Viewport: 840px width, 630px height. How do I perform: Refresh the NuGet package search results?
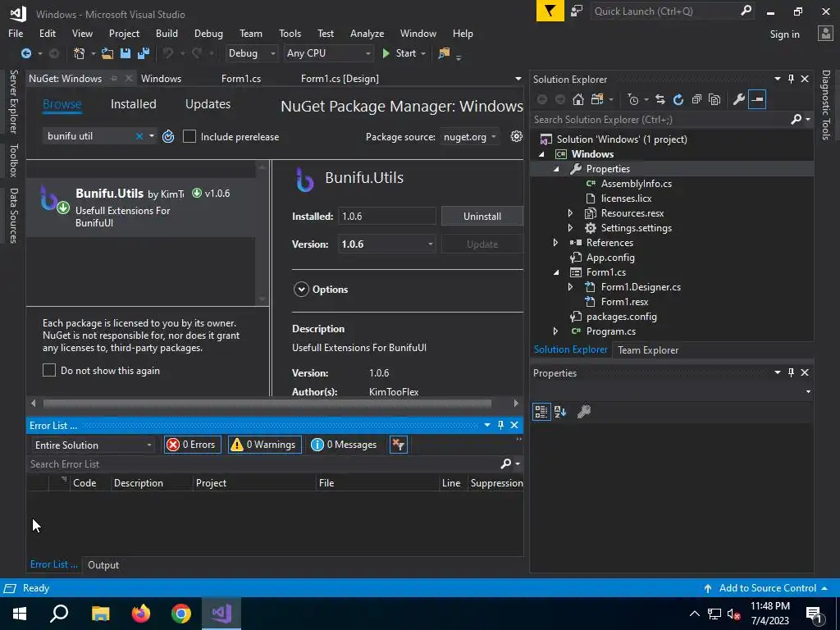[168, 137]
